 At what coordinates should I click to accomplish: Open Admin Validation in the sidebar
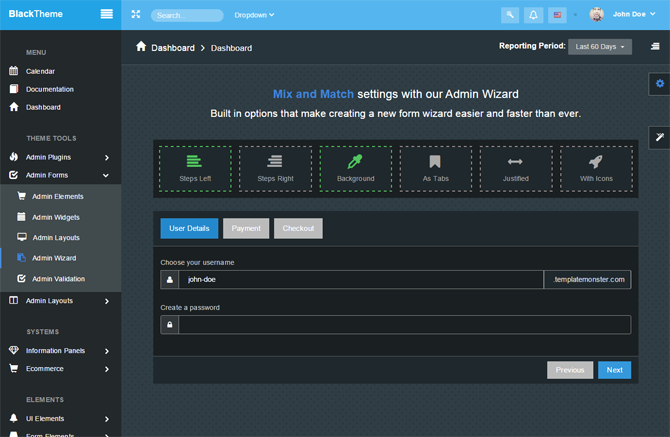tap(61, 279)
